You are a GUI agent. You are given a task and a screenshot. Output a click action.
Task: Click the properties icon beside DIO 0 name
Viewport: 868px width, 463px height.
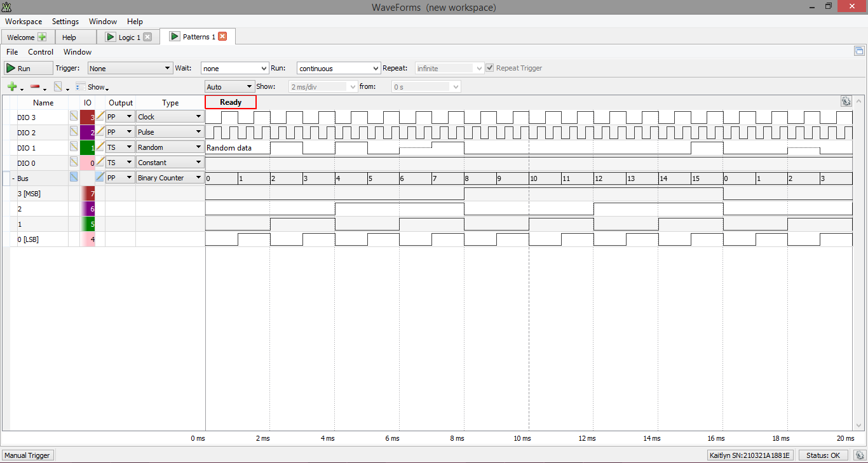click(x=74, y=163)
